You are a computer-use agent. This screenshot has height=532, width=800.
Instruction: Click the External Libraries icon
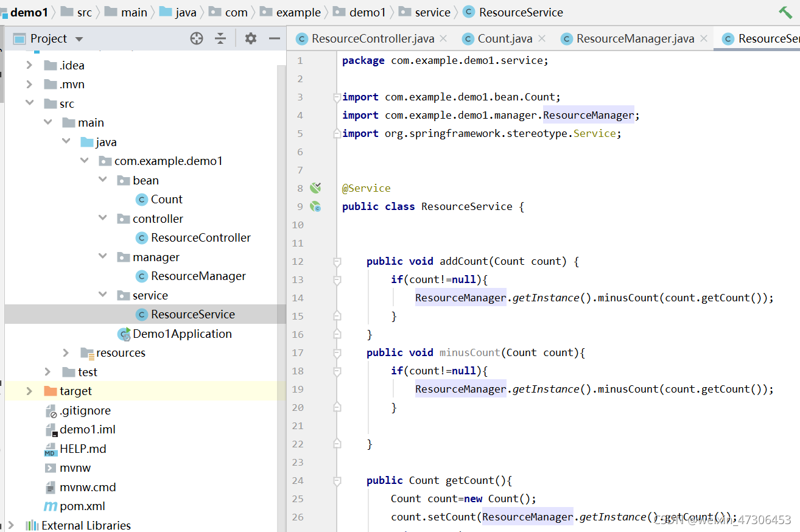(32, 525)
